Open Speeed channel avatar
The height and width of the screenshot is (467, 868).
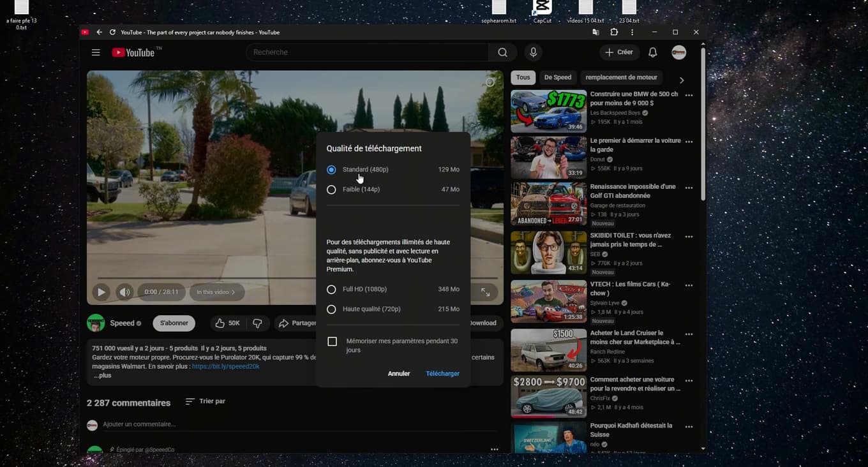click(x=96, y=323)
